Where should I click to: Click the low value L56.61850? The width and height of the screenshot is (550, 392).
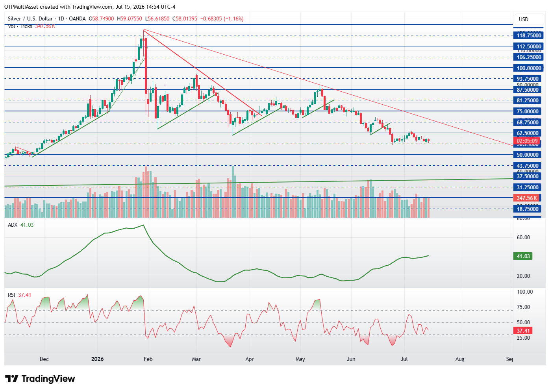click(x=157, y=18)
